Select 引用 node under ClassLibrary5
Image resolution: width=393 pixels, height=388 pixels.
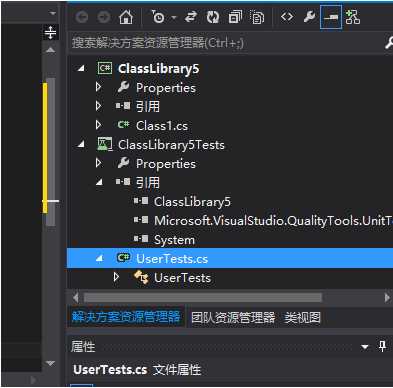[148, 107]
